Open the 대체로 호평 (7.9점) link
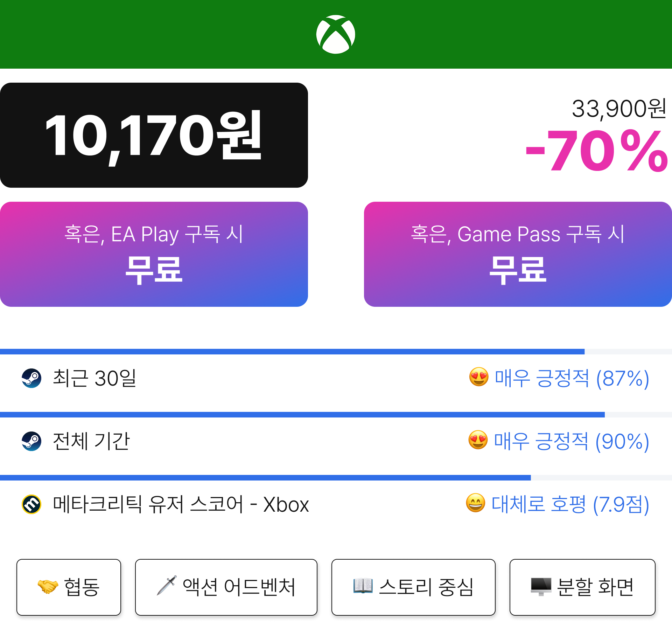The width and height of the screenshot is (672, 622). tap(570, 505)
